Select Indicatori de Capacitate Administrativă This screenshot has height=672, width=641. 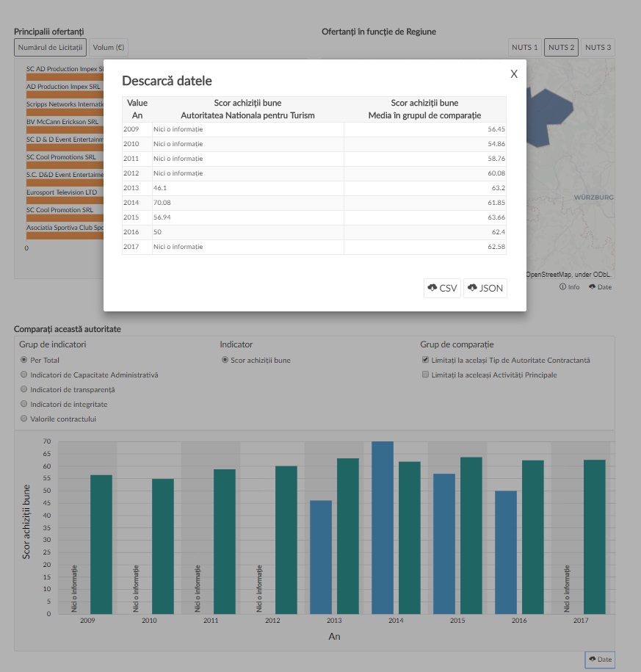click(24, 375)
